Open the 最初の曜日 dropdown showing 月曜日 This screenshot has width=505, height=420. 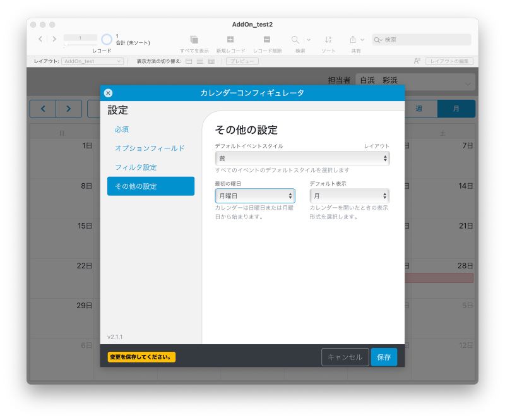(255, 196)
